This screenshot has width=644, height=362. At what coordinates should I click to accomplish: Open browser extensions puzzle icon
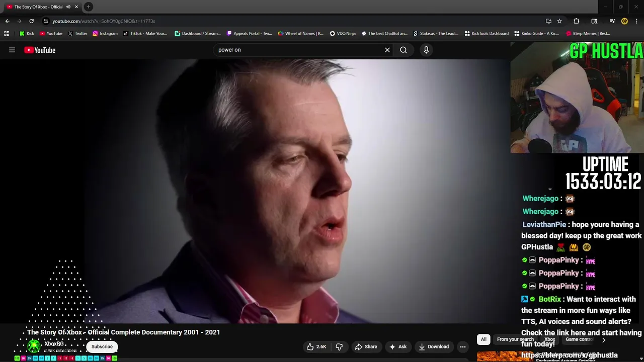(x=577, y=21)
